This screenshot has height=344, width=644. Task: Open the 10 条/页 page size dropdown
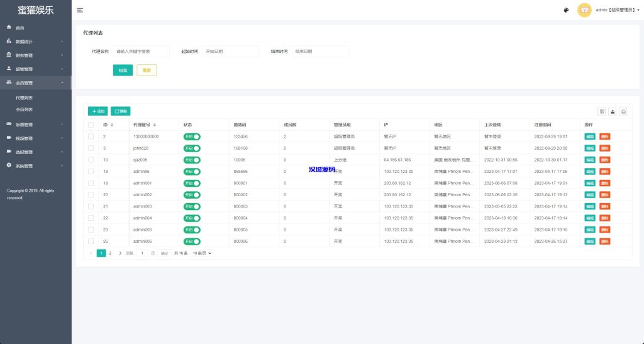coord(202,253)
